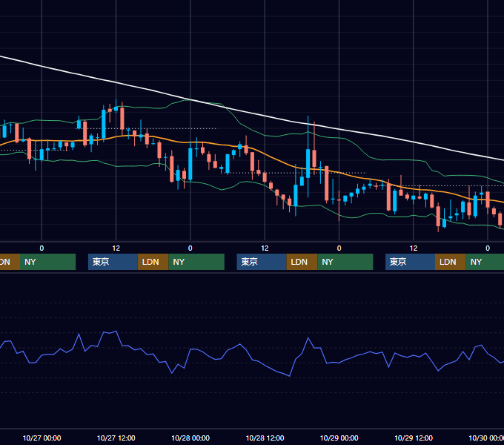Select the 東京 session block before 10/29 12:00
Viewport: 504px width, 445px height.
tap(410, 262)
